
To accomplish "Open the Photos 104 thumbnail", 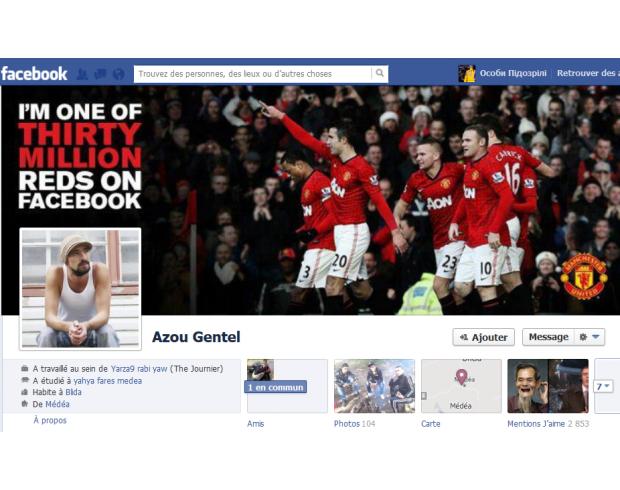I will [x=374, y=386].
